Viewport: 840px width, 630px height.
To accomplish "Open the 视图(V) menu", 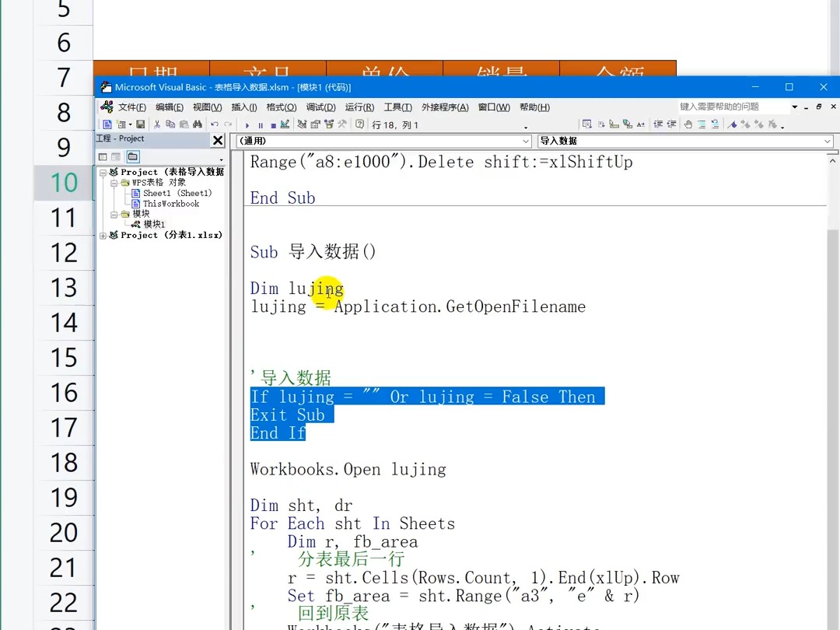I will 208,107.
